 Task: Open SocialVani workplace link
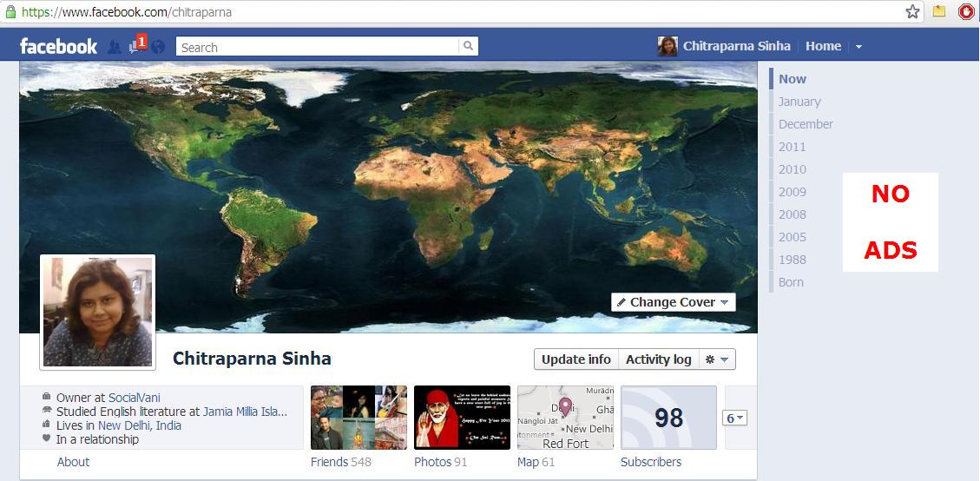point(135,398)
